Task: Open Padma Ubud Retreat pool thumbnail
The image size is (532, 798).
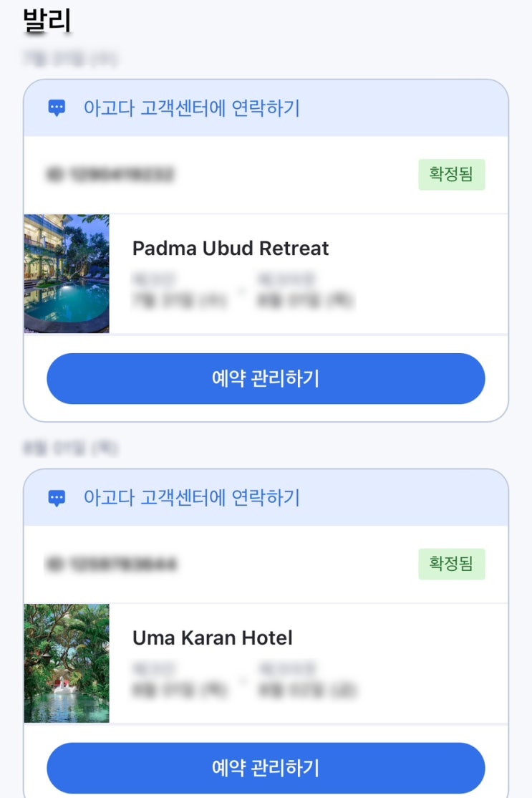Action: [67, 274]
